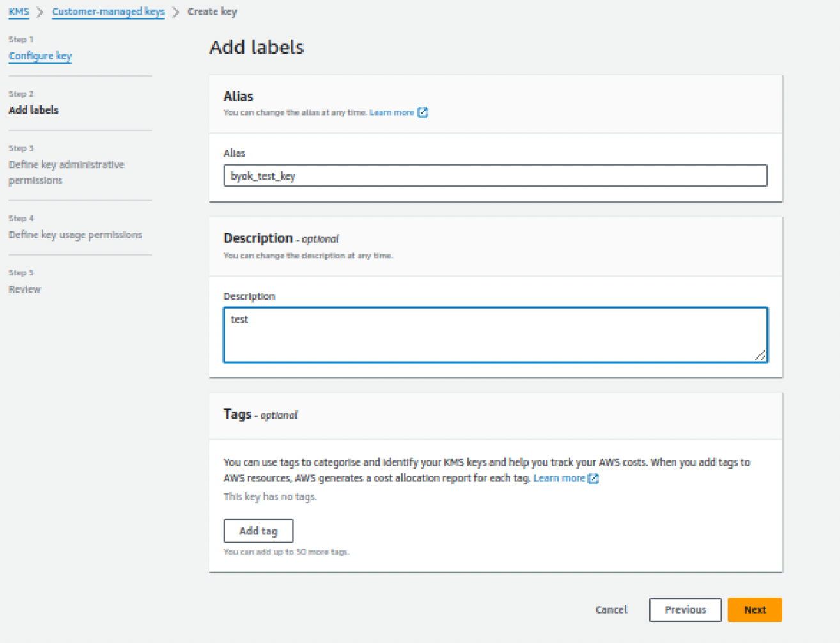Navigate to Customer-managed keys breadcrumb
Viewport: 840px width, 643px height.
pyautogui.click(x=107, y=12)
